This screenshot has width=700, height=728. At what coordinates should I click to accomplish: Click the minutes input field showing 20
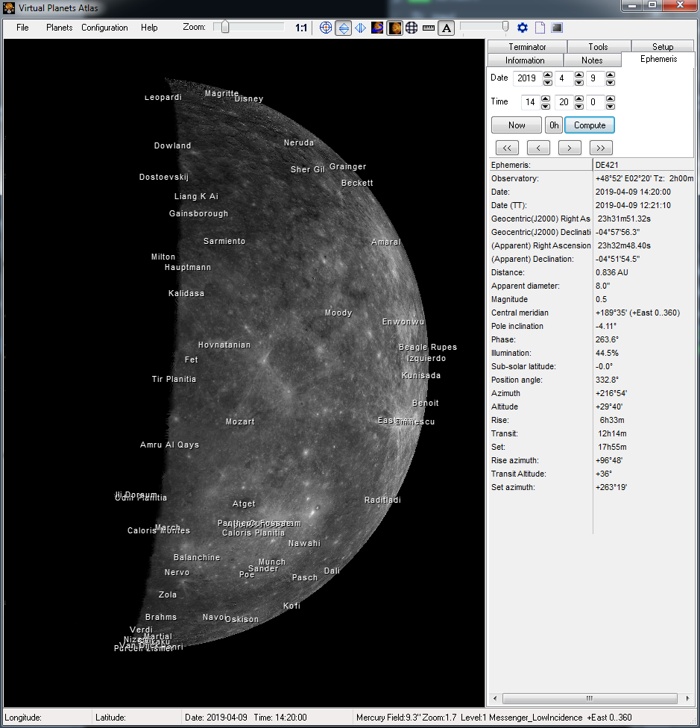pos(565,101)
